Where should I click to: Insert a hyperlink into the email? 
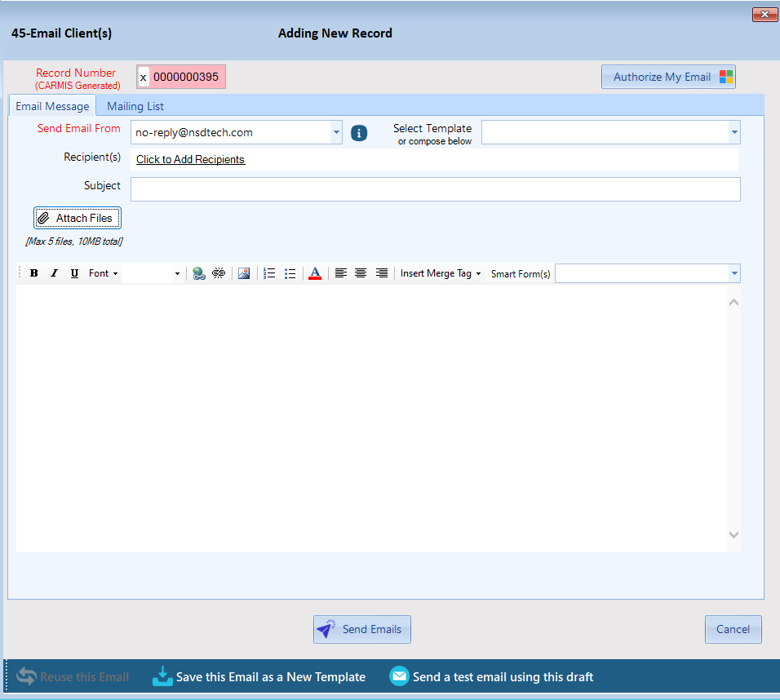pyautogui.click(x=199, y=274)
